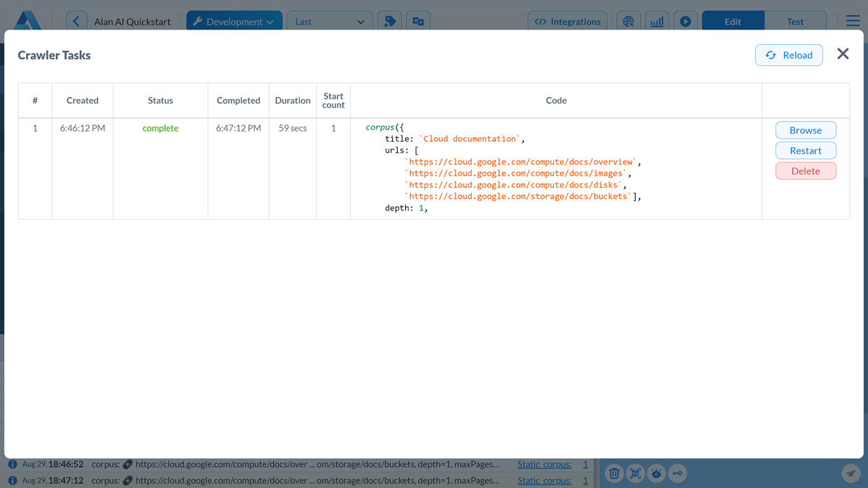Open the Development environment dropdown
The image size is (868, 488).
tap(234, 21)
